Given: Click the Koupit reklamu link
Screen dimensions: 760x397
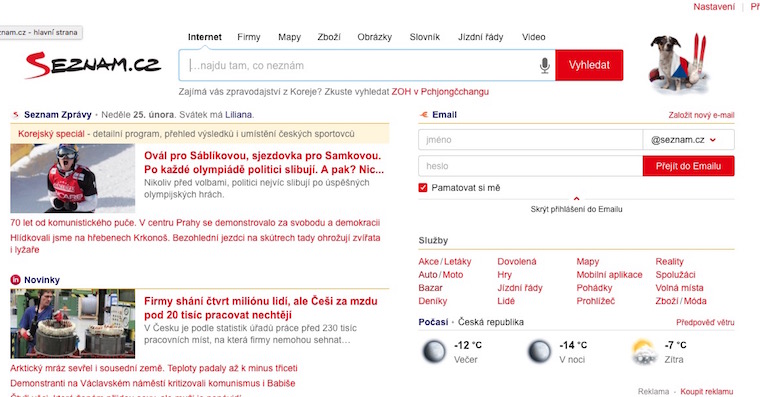Looking at the screenshot, I should [707, 391].
